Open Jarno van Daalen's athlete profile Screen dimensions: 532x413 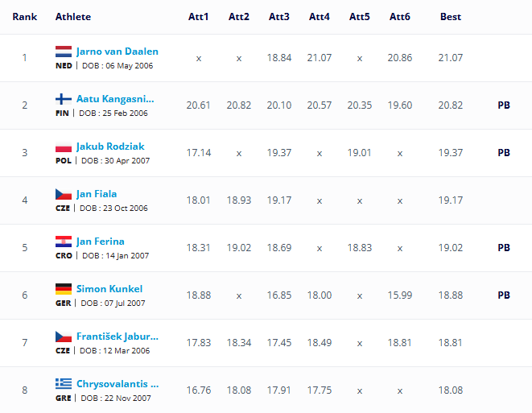(118, 52)
